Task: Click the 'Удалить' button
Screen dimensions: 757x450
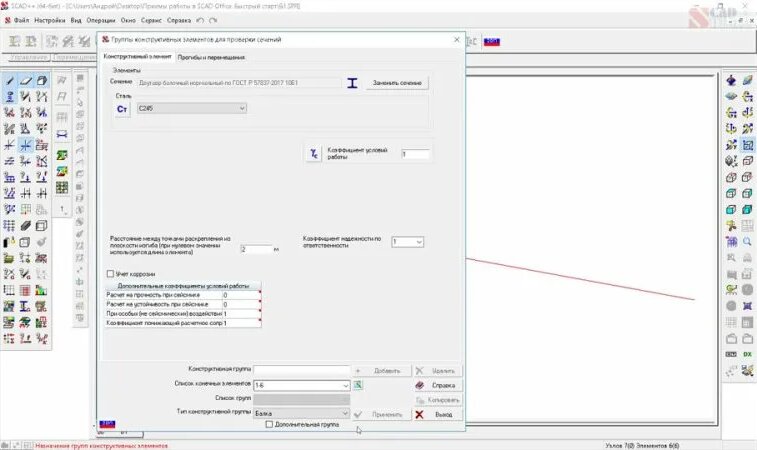Action: pyautogui.click(x=438, y=371)
